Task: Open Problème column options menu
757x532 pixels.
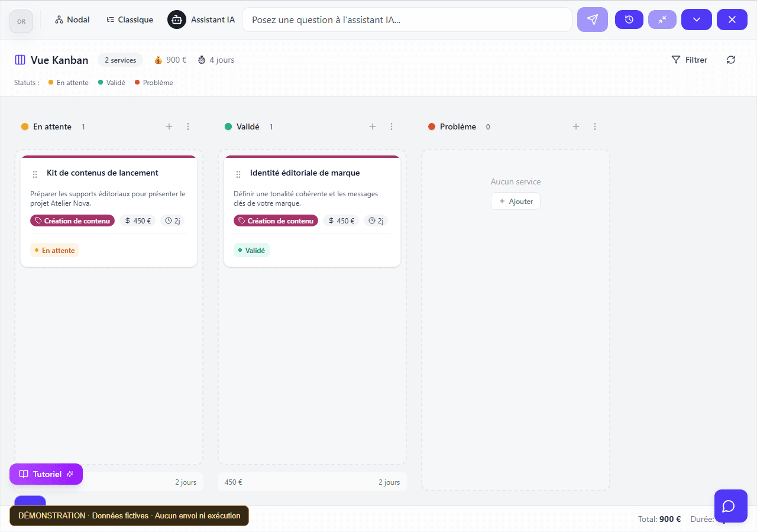Action: click(595, 126)
